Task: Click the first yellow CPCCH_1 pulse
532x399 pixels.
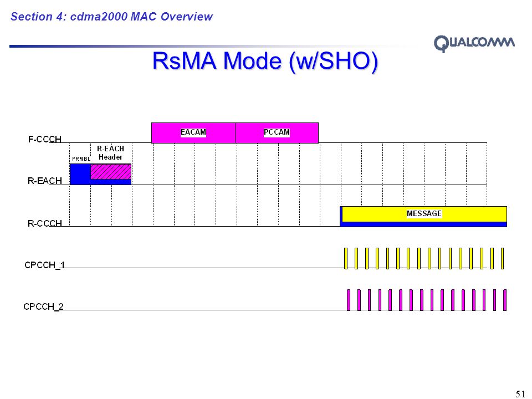Action: point(346,259)
